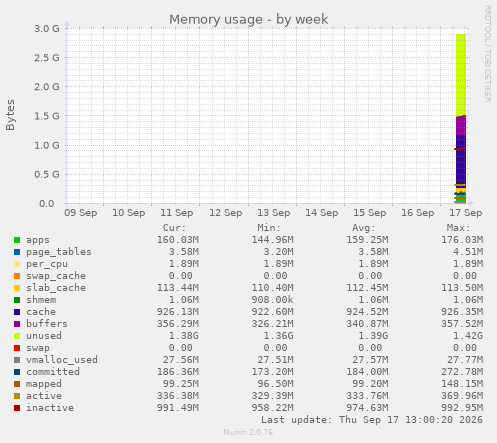Click the green apps legend swatch
Screen dimensions: 497x443
coord(17,240)
